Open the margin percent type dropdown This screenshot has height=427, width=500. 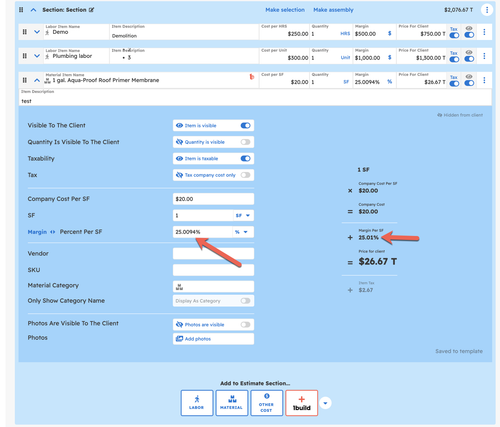point(242,232)
